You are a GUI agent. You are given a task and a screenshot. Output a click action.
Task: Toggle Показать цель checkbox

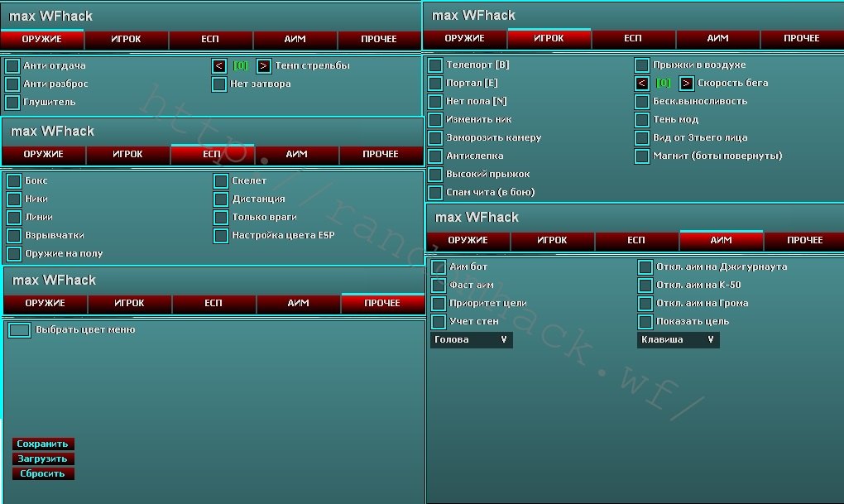[645, 321]
